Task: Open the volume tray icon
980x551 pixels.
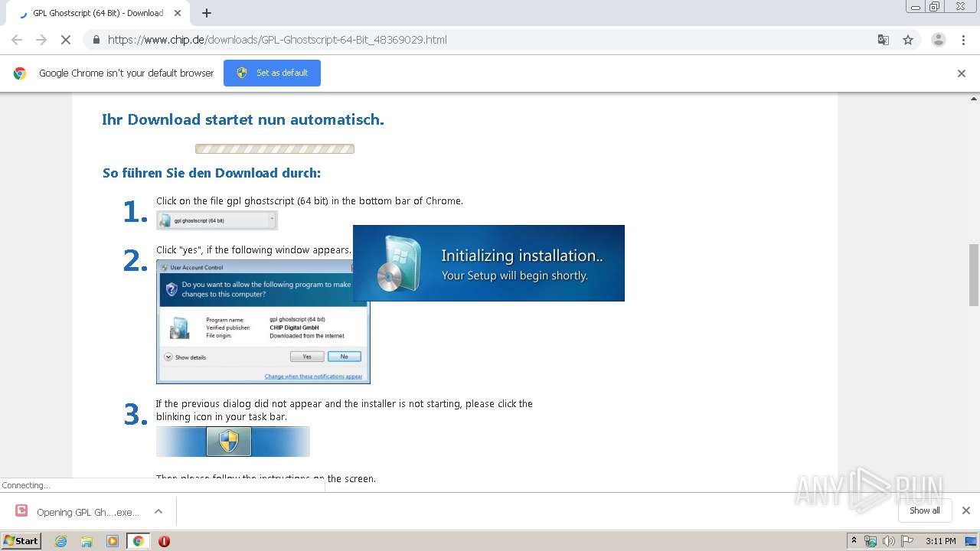Action: [x=889, y=541]
